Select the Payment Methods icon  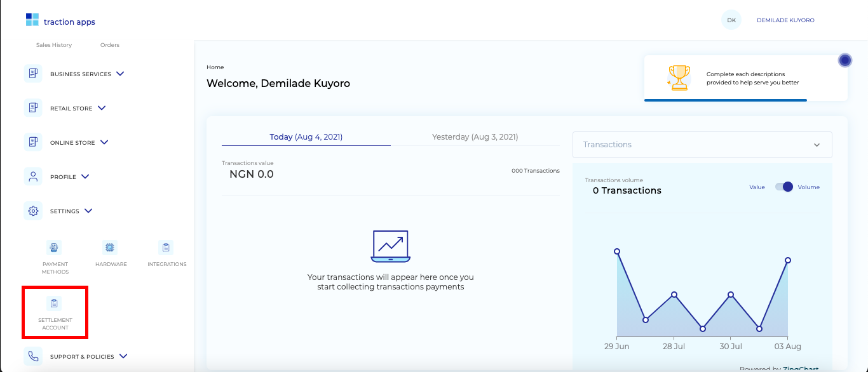54,247
